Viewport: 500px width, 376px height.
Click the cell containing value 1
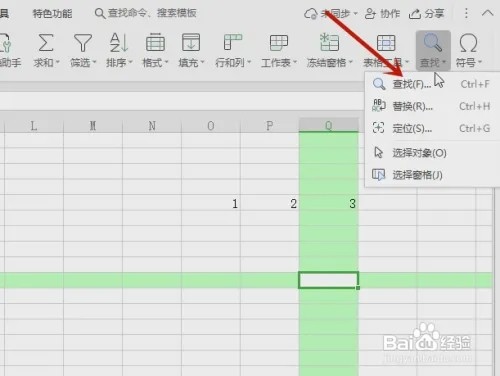point(211,203)
